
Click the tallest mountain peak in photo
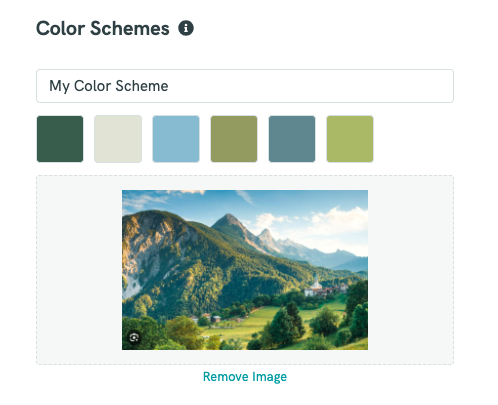(x=229, y=222)
